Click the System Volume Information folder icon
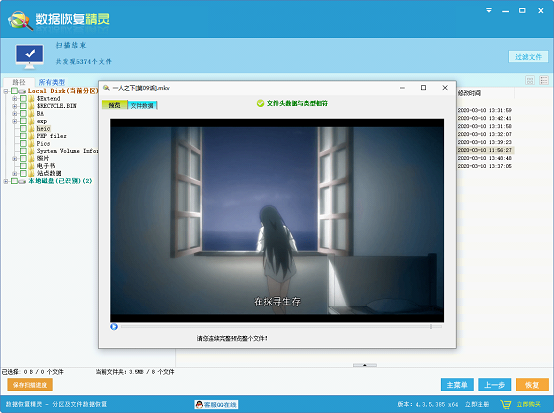Screen dimensions: 554x413 31,151
